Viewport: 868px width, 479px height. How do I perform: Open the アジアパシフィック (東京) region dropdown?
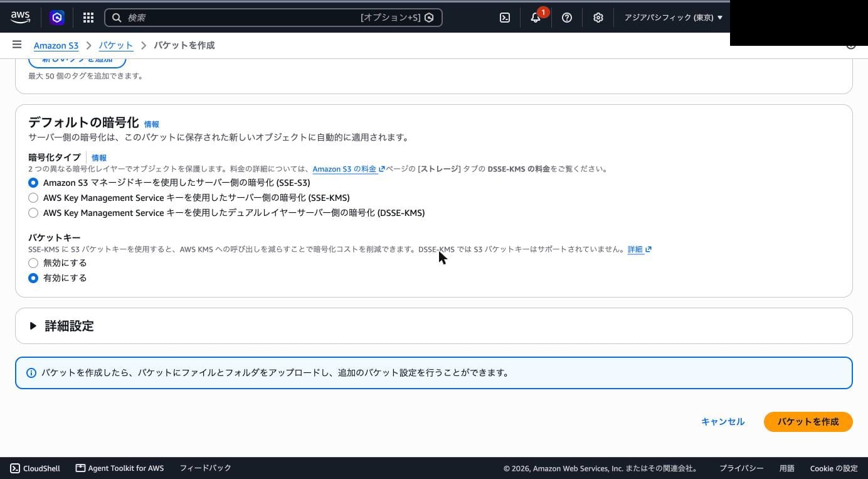[673, 18]
